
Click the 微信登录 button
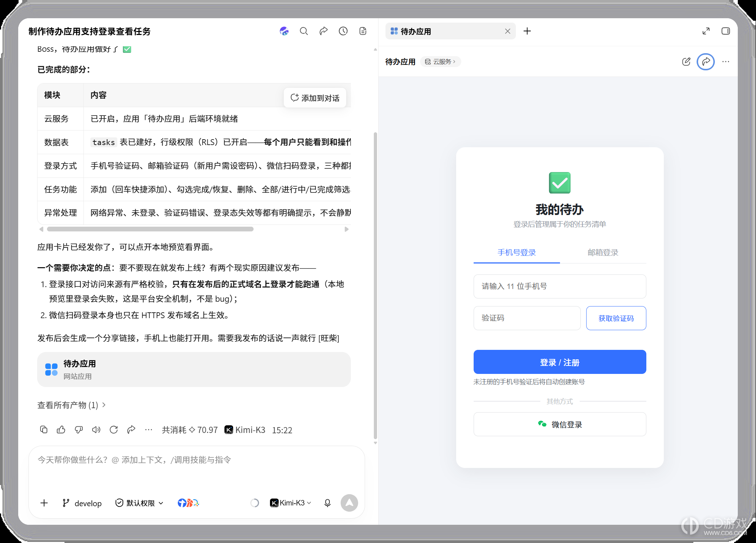(x=560, y=424)
